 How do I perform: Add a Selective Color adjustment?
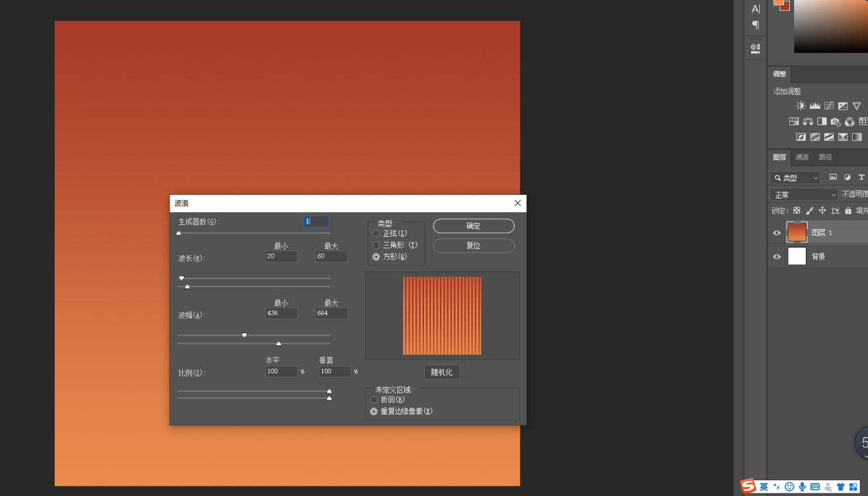coord(843,137)
